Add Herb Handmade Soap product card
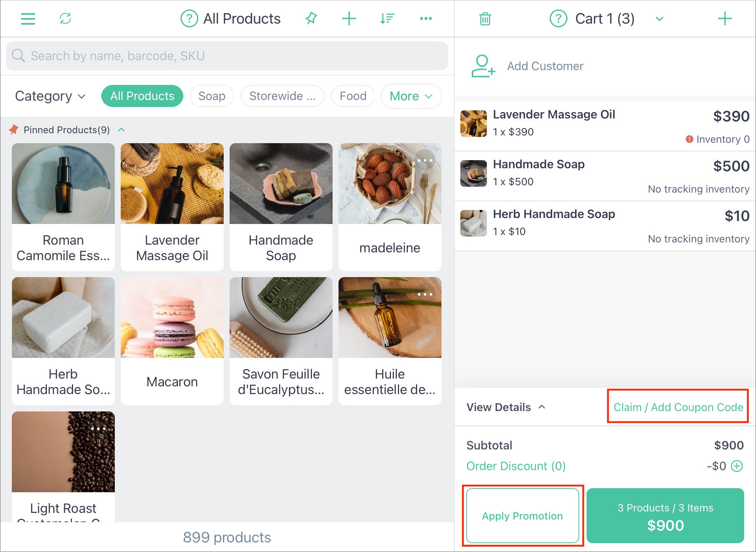The width and height of the screenshot is (756, 552). tap(63, 341)
